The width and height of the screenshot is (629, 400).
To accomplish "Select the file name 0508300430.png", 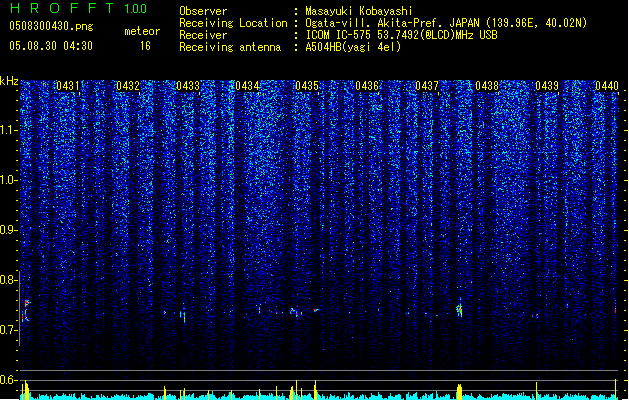I will pyautogui.click(x=51, y=26).
